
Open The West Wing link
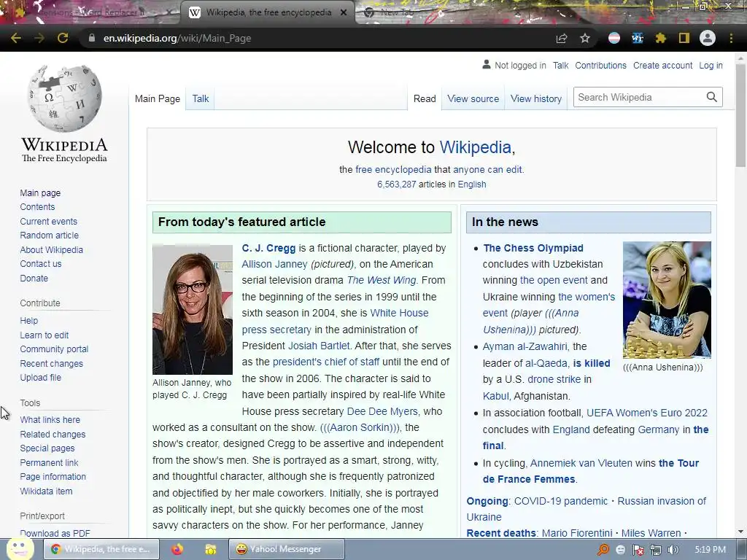381,280
